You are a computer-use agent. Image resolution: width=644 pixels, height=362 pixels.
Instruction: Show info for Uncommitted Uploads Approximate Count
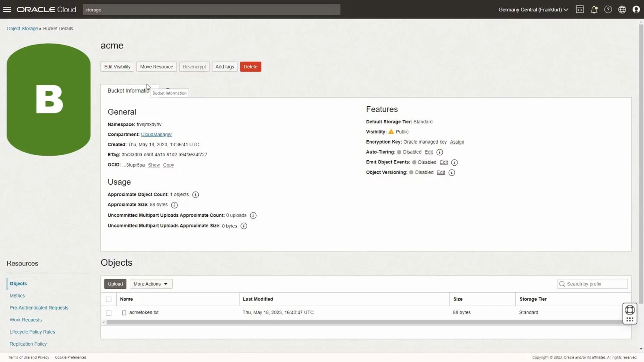253,215
